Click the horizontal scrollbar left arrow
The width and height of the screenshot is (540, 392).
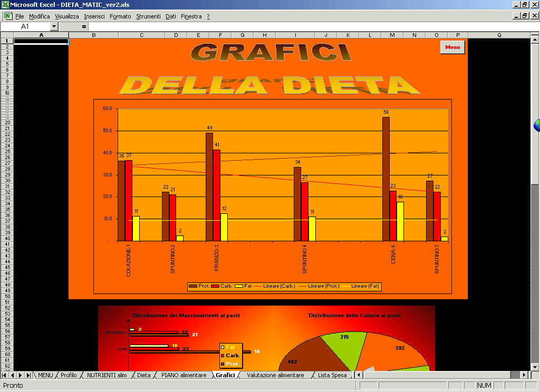click(359, 375)
